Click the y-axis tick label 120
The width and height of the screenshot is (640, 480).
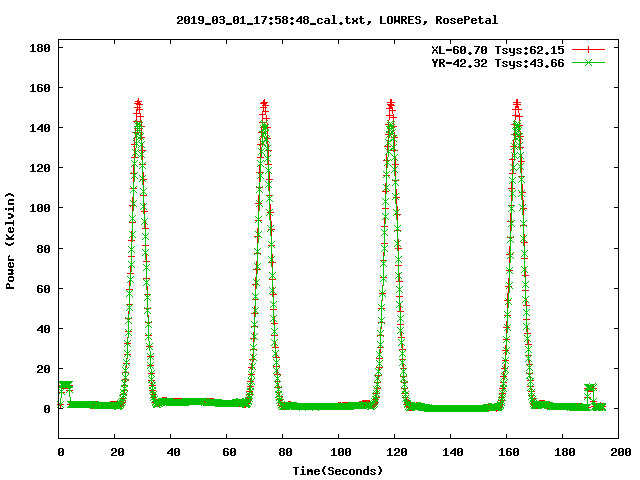40,168
